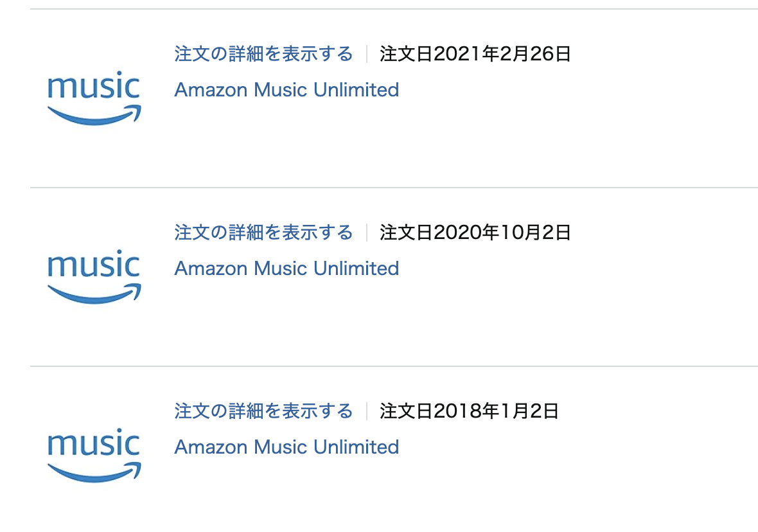Click the order date 注文日2020年10月2日
Screen dimensions: 758x532
tap(475, 233)
